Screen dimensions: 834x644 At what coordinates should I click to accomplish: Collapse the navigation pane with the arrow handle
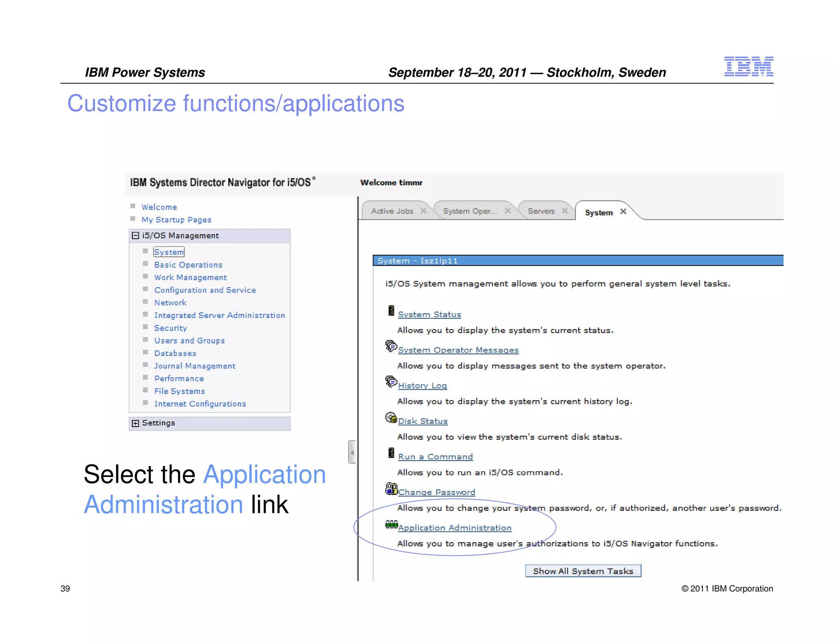coord(352,452)
